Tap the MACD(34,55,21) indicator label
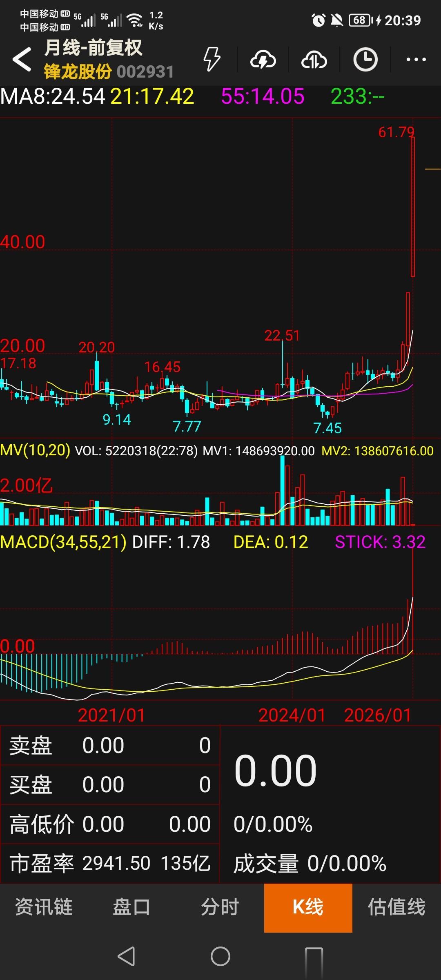The height and width of the screenshot is (980, 441). [63, 542]
